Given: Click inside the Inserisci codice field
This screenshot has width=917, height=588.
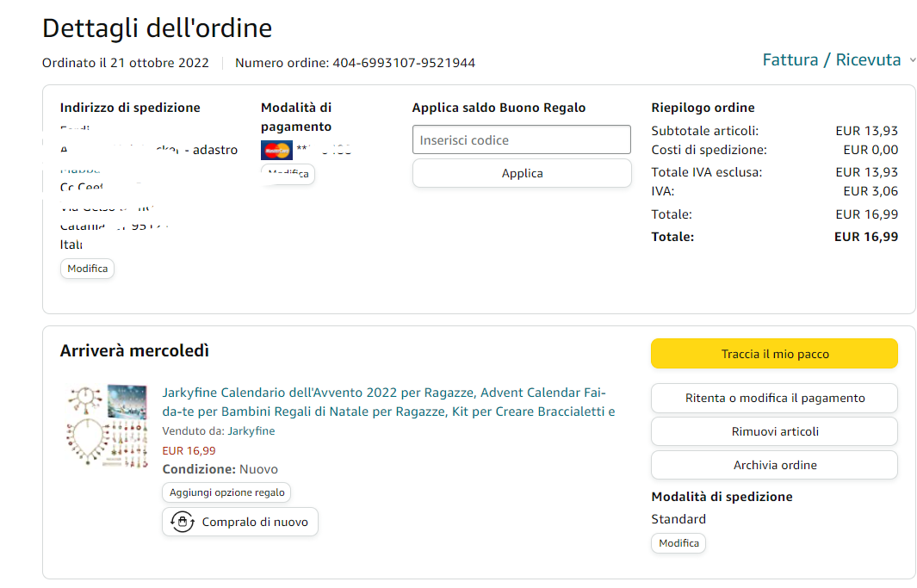Looking at the screenshot, I should pos(521,140).
